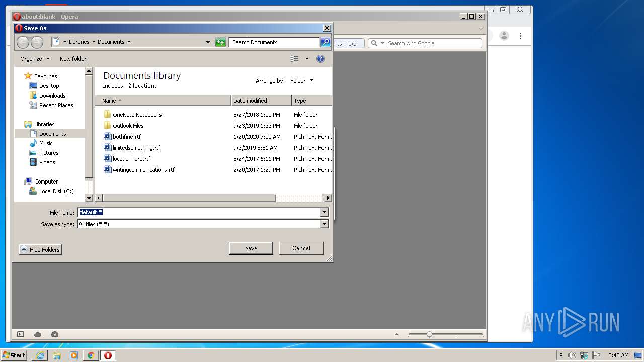
Task: Click Libraries in the address breadcrumb
Action: [x=79, y=42]
